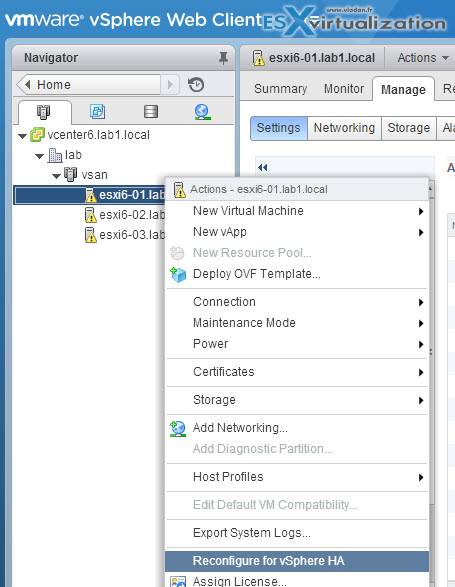Open Host Profiles menu entry

[297, 477]
